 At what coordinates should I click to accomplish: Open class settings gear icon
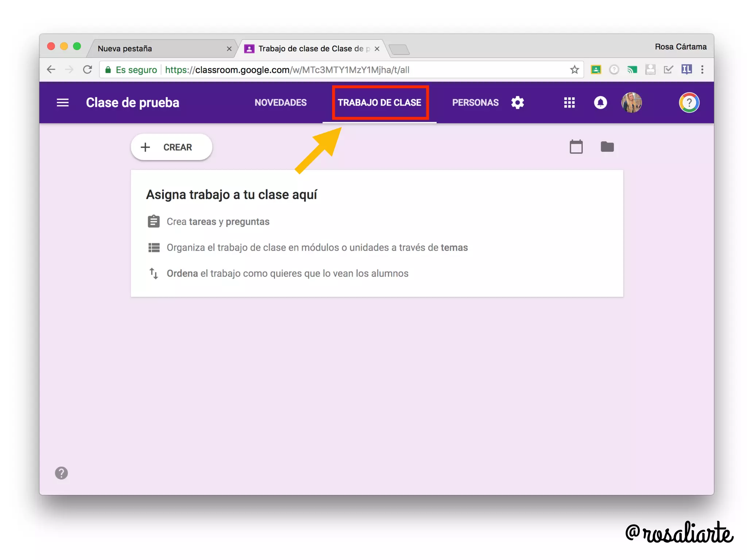(517, 102)
